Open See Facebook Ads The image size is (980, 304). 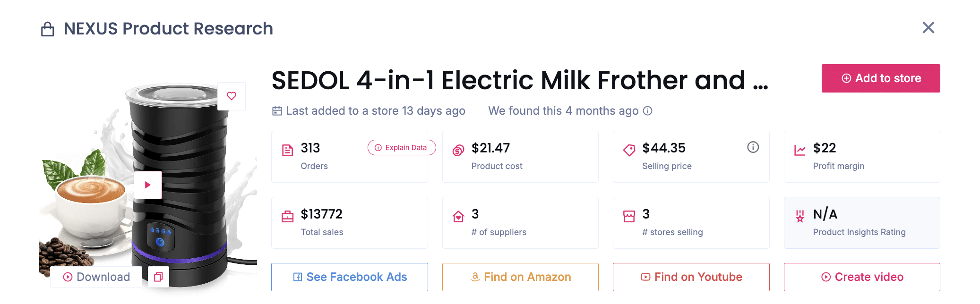click(x=349, y=277)
